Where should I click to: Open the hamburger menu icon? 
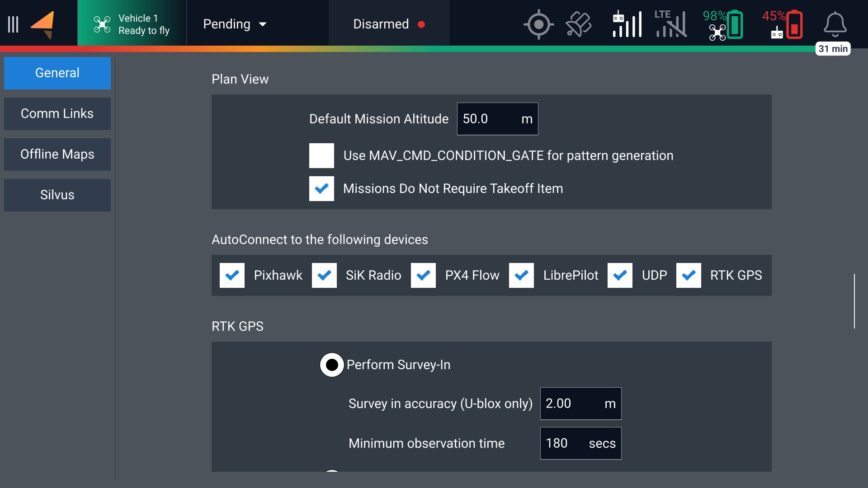(x=14, y=24)
